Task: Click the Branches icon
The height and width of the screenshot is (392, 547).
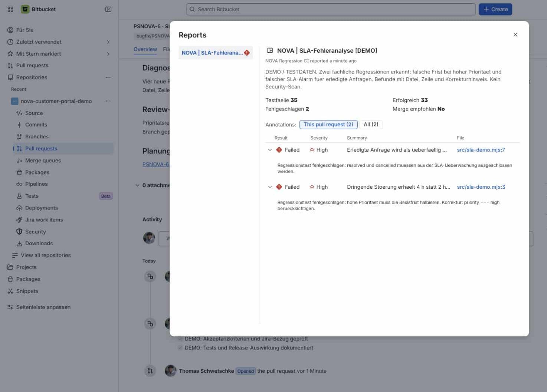Action: tap(19, 137)
